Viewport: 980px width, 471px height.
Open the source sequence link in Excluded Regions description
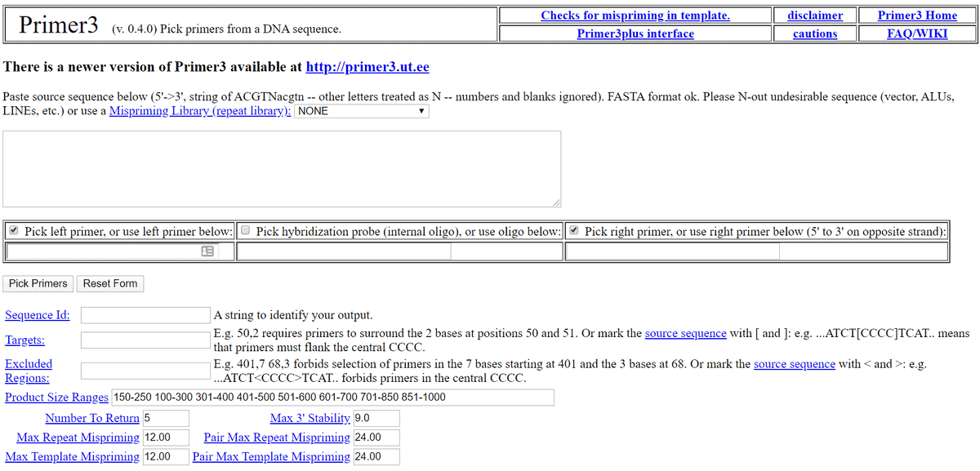coord(794,364)
